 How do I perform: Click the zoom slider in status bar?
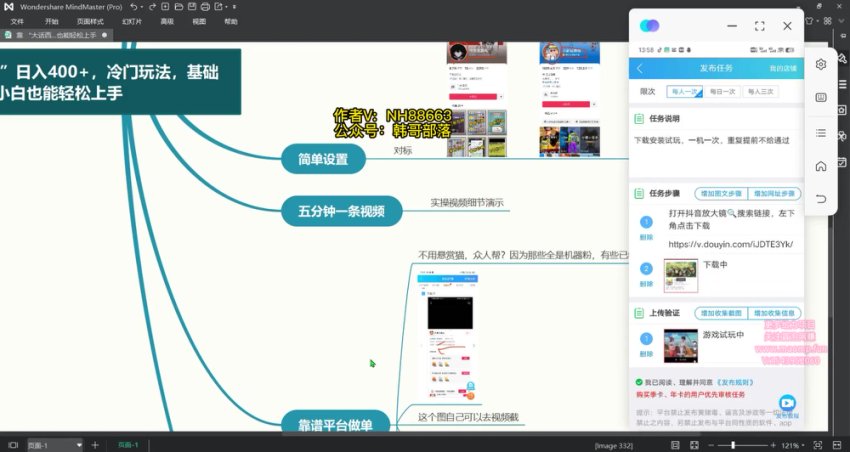[x=734, y=444]
